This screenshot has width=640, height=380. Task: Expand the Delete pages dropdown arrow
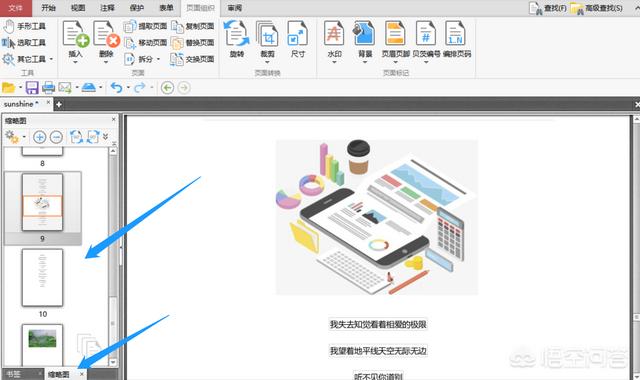pyautogui.click(x=106, y=62)
